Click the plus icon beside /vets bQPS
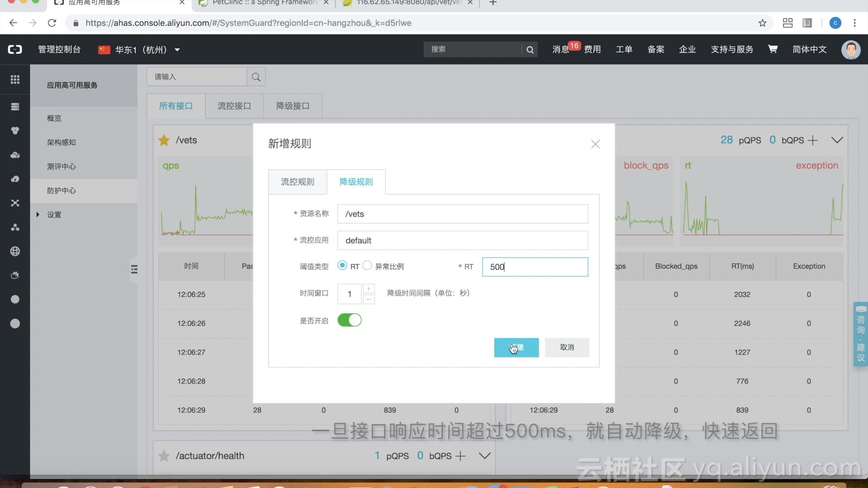 [812, 141]
